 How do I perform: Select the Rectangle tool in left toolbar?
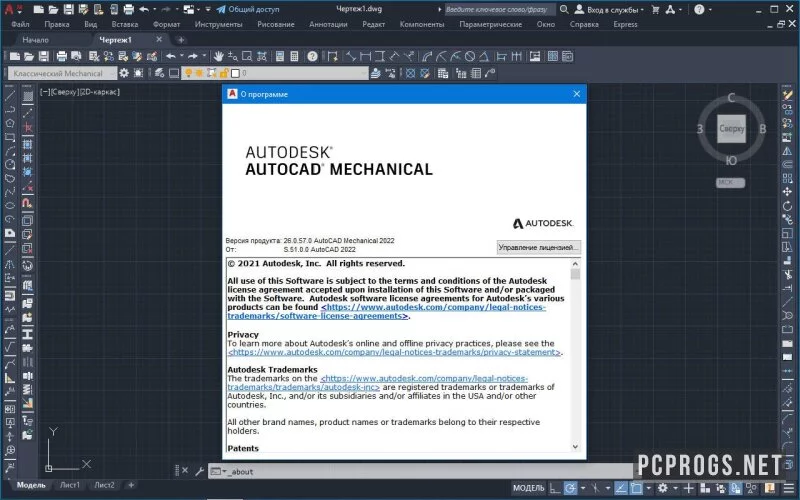[10, 137]
